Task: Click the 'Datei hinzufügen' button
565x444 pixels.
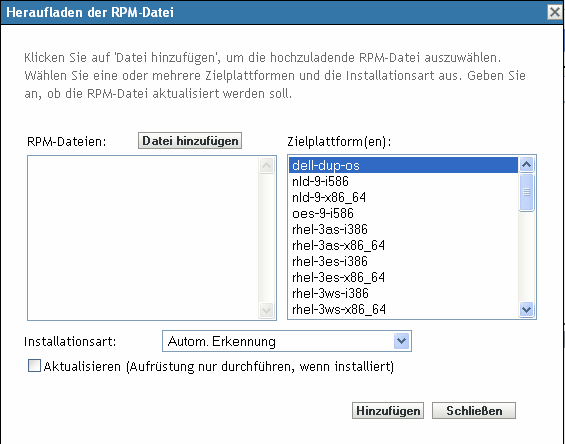Action: coord(190,141)
